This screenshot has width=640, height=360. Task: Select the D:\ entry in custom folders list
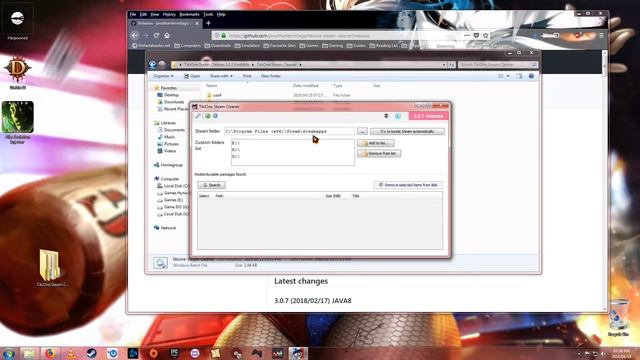[x=236, y=157]
